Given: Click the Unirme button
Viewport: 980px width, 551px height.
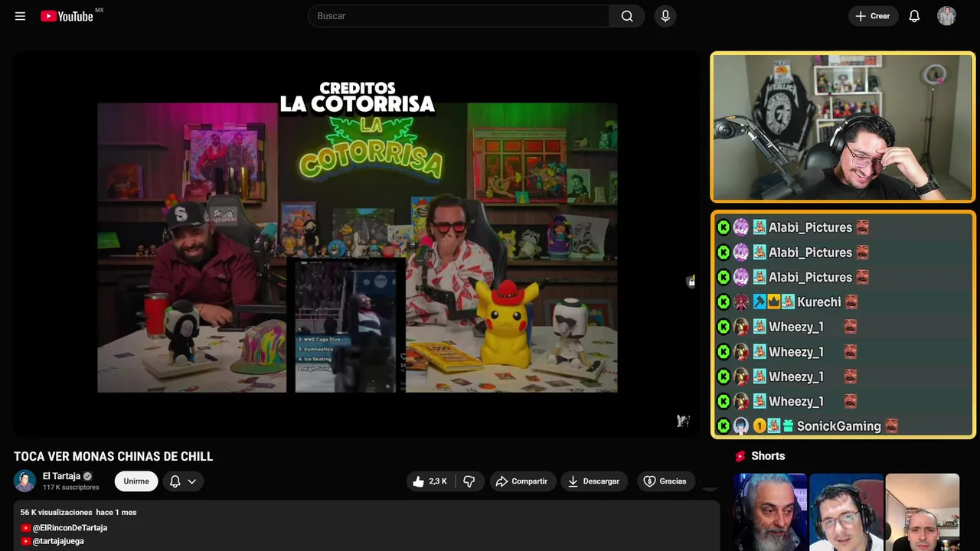Looking at the screenshot, I should point(136,481).
